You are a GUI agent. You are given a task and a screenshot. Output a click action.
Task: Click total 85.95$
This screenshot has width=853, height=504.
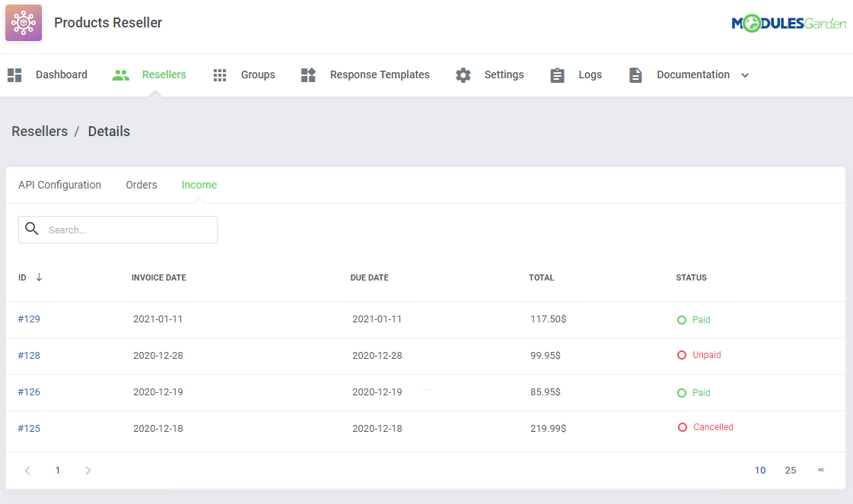coord(545,392)
